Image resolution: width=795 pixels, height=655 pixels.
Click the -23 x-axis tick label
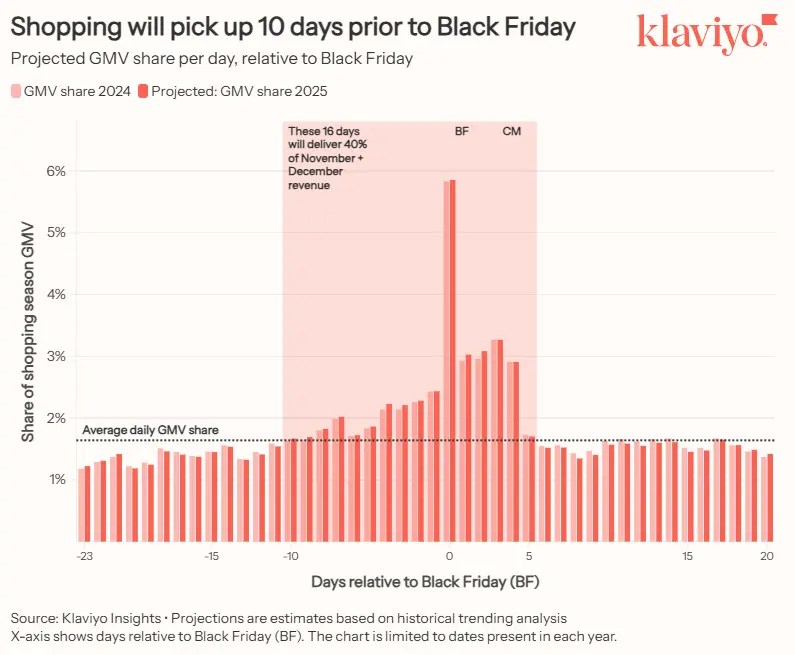84,556
